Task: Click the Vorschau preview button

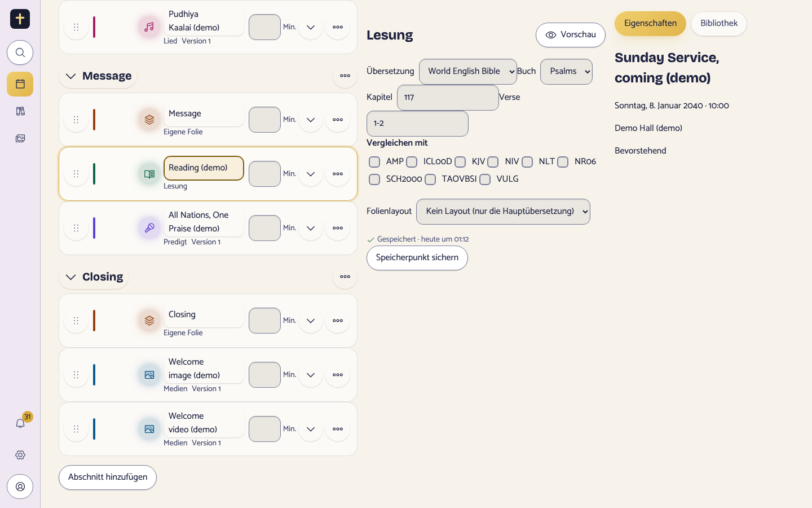Action: coord(571,35)
